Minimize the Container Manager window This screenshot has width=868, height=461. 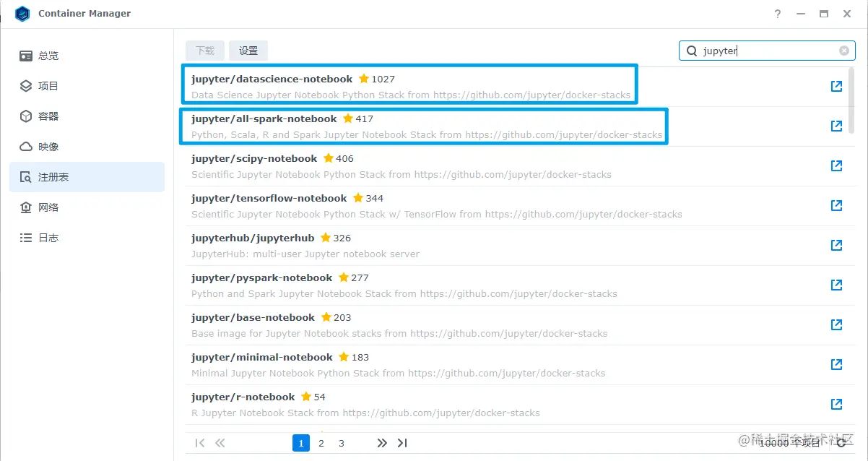(x=800, y=14)
